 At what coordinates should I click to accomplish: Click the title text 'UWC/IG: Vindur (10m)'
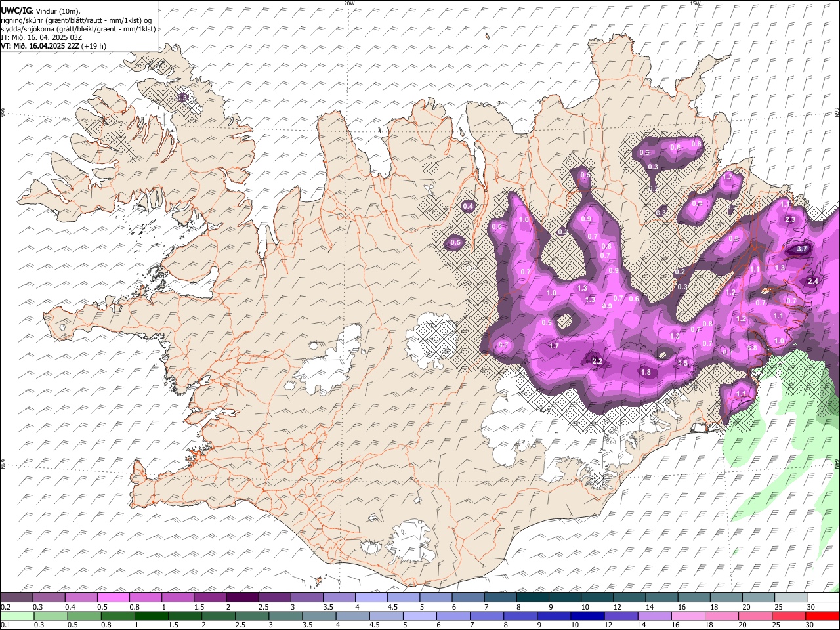tap(41, 11)
